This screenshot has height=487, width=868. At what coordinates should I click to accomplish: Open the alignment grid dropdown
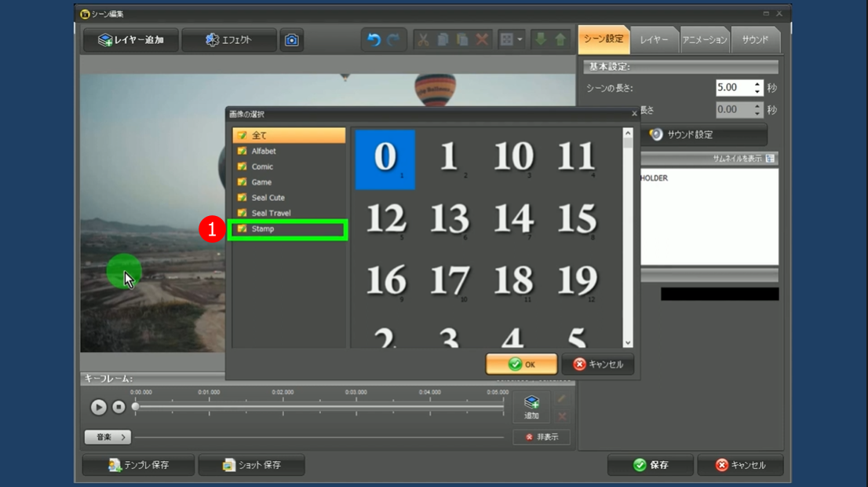511,40
